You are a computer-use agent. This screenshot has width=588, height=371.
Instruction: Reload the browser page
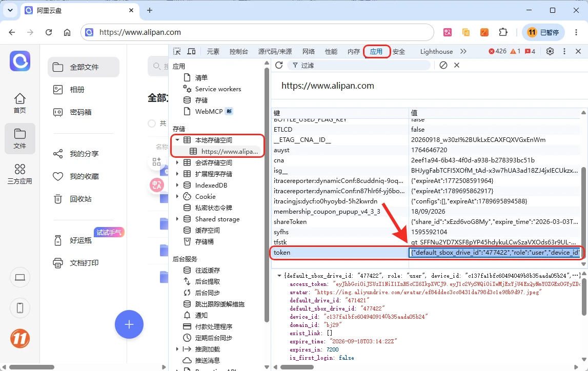49,32
